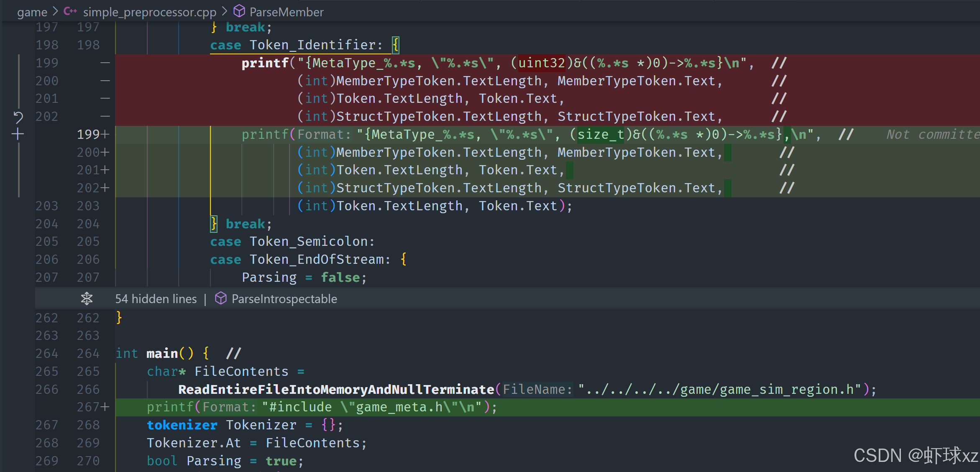The width and height of the screenshot is (980, 472).
Task: Click the gray change bar beside line 200
Action: tap(19, 81)
